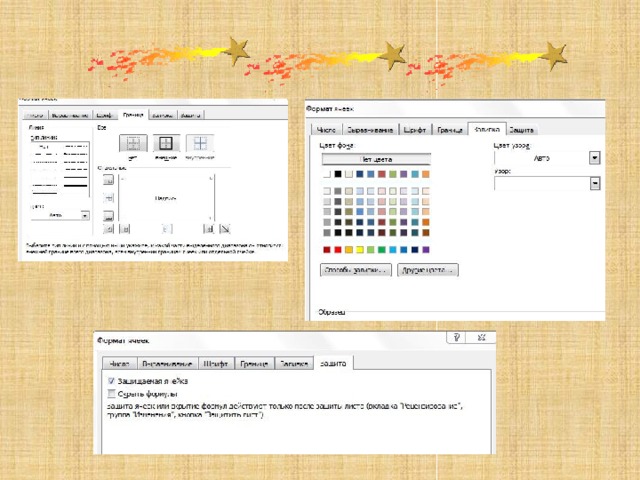
Task: Toggle the middle horizontal border button
Action: click(109, 197)
